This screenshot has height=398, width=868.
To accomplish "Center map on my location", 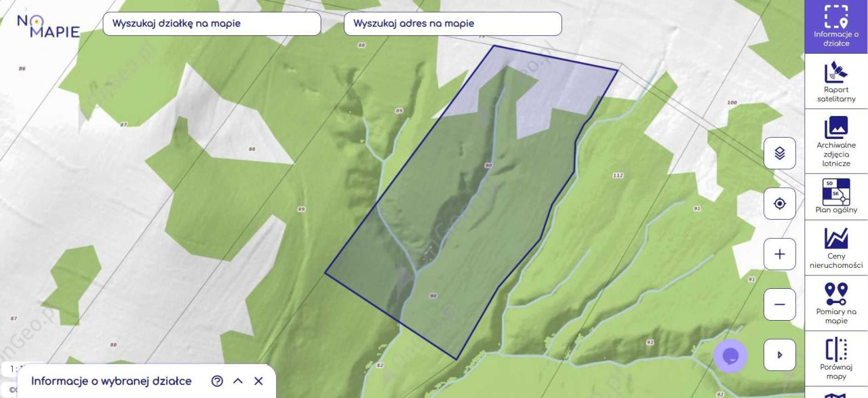I will tap(780, 203).
